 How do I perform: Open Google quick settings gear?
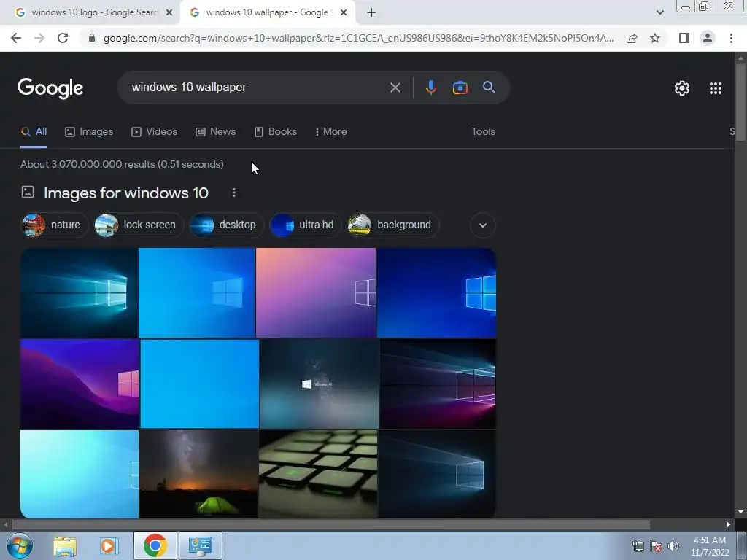[x=682, y=88]
